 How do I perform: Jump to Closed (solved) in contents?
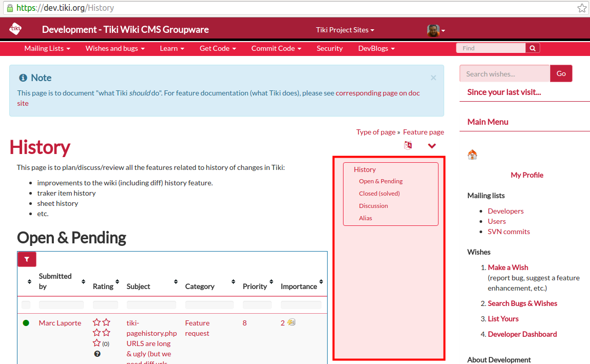coord(379,193)
